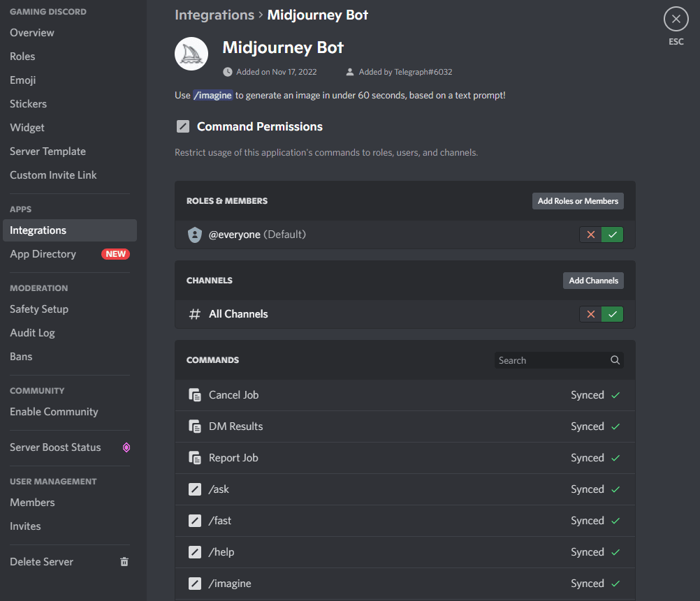Image resolution: width=700 pixels, height=601 pixels.
Task: Go back via Integrations breadcrumb link
Action: click(x=214, y=15)
